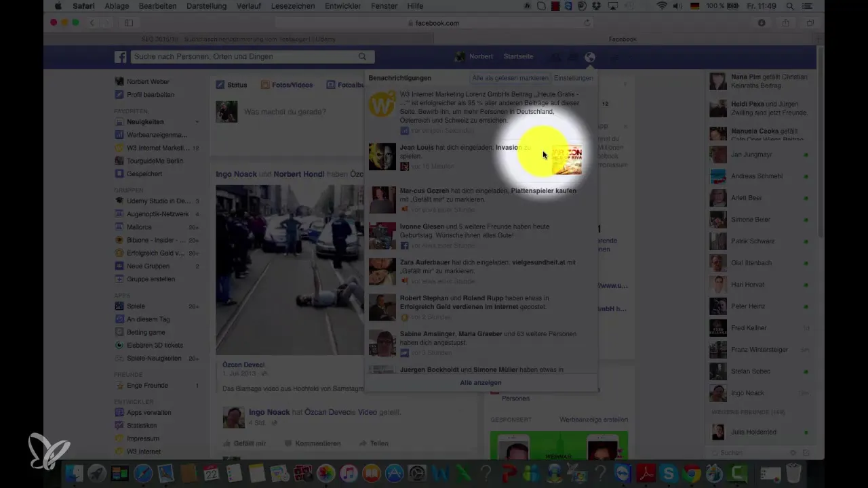Open the Lesezeichen menu
868x488 pixels.
(x=294, y=6)
